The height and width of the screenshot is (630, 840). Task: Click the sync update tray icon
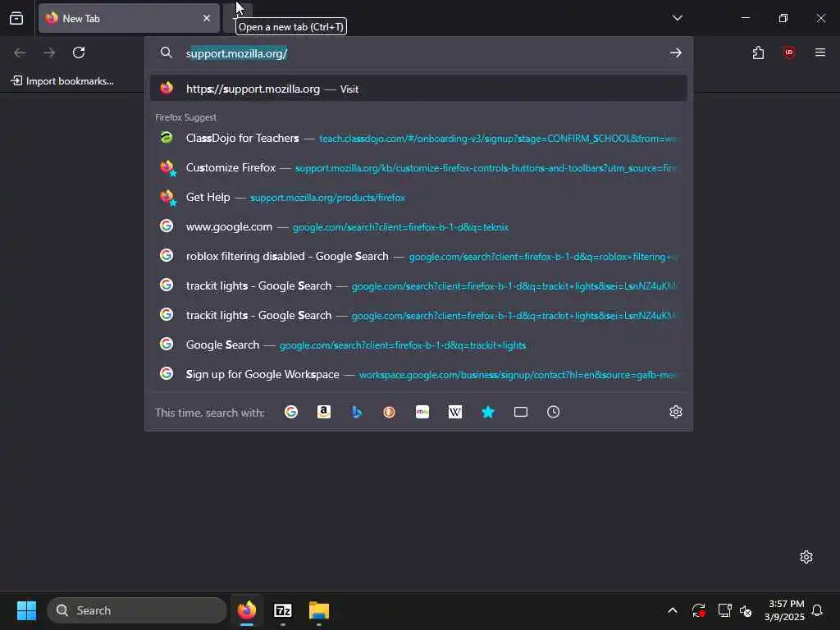coord(698,610)
